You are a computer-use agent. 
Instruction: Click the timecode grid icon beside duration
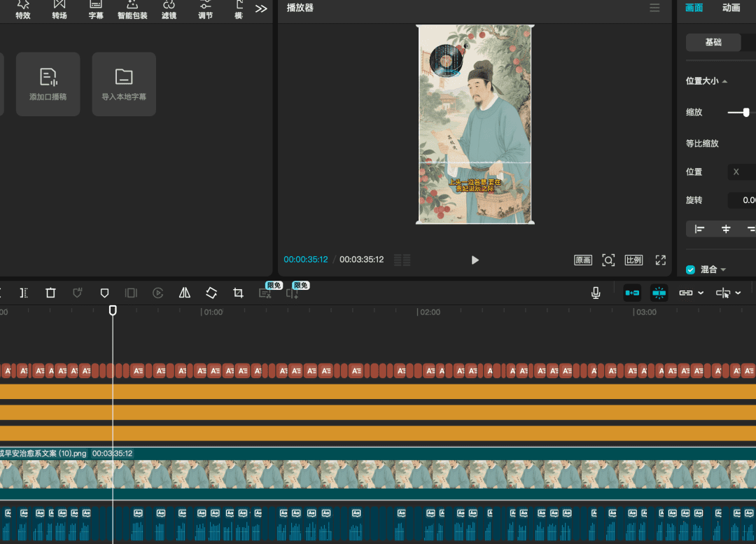(402, 260)
